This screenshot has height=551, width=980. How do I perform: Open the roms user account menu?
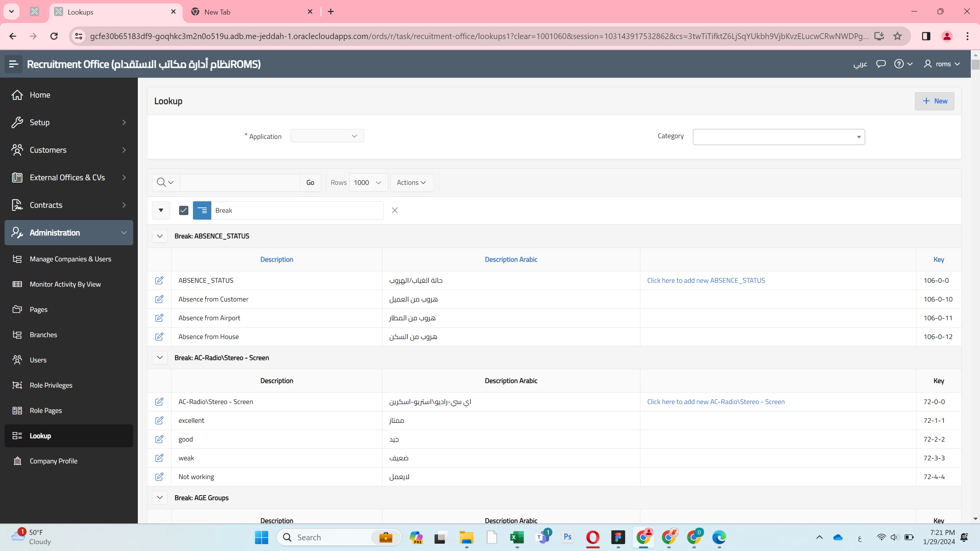pos(942,64)
